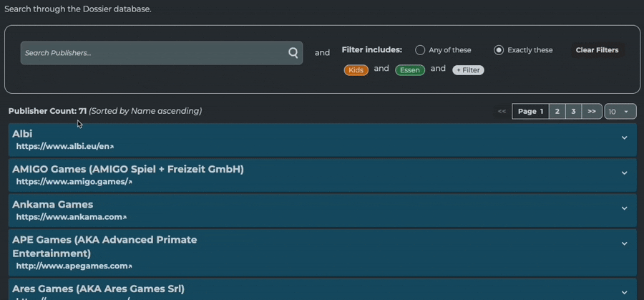Open external link icon beside albi.eu URL
Viewport: 644px width, 300px height.
point(112,147)
